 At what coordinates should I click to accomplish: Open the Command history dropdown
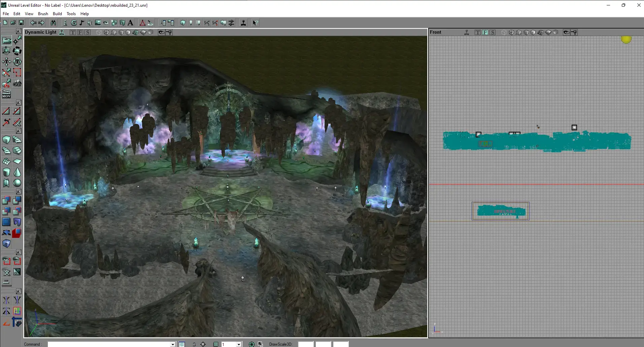click(x=173, y=344)
